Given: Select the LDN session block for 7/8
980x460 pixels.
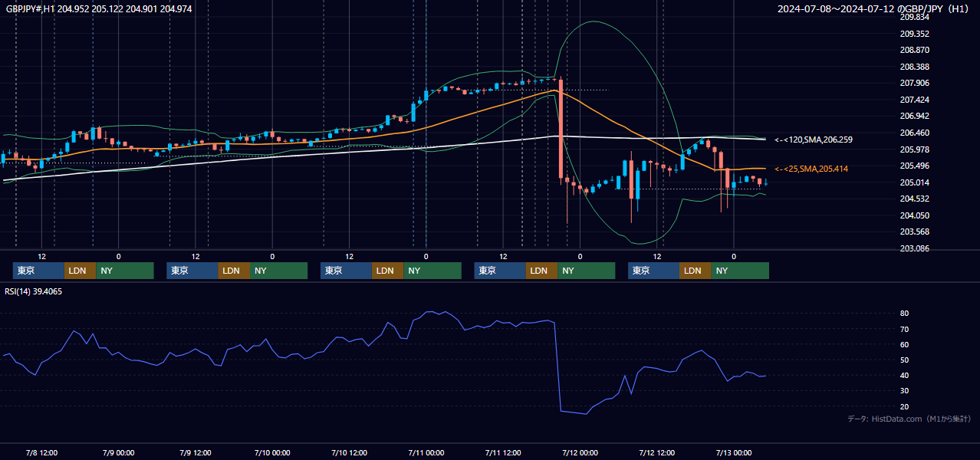Looking at the screenshot, I should [x=80, y=271].
